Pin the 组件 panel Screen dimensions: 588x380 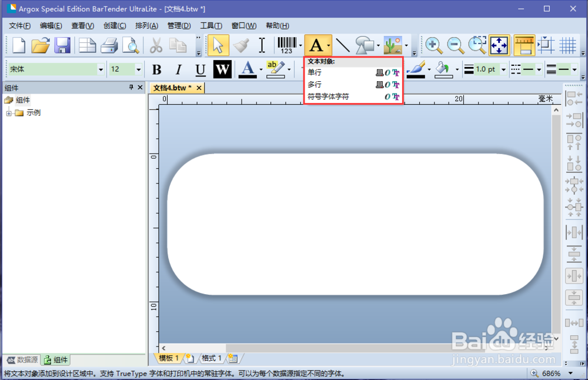point(131,88)
